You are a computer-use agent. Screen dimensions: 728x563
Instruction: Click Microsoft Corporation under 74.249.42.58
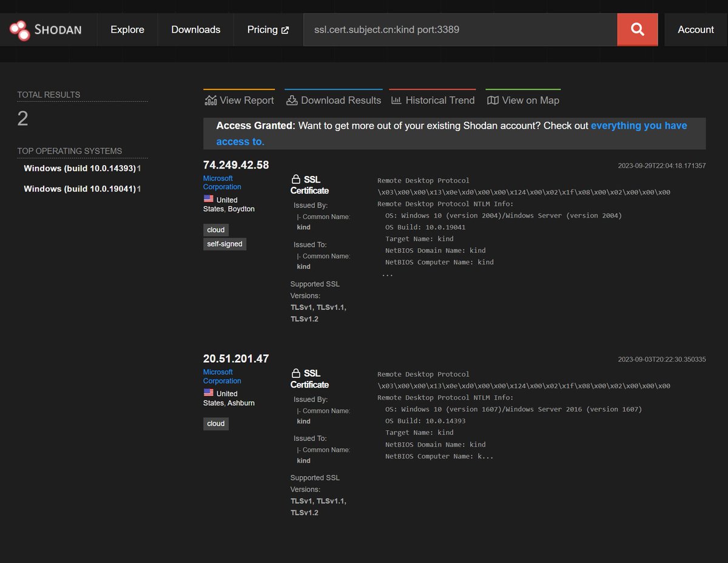pyautogui.click(x=222, y=183)
